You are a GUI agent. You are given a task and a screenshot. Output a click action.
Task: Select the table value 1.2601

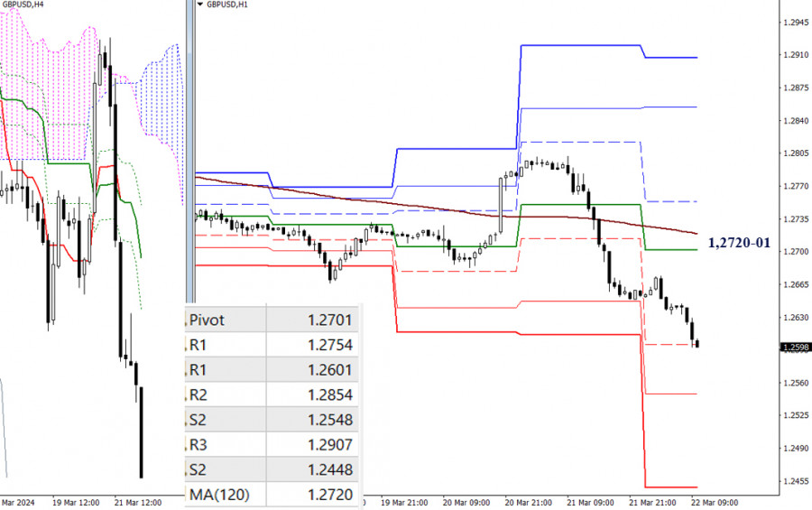330,369
